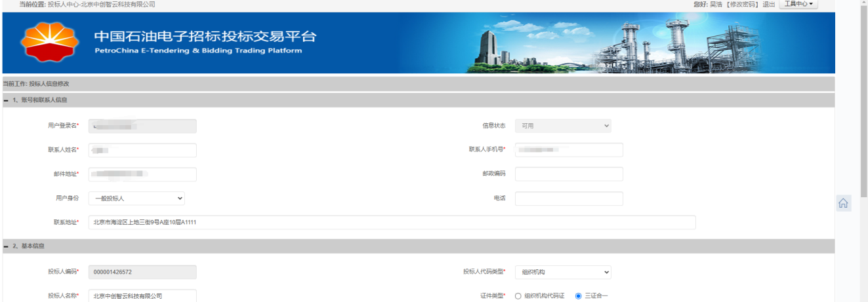
Task: Click 退出 to log out
Action: click(x=769, y=5)
